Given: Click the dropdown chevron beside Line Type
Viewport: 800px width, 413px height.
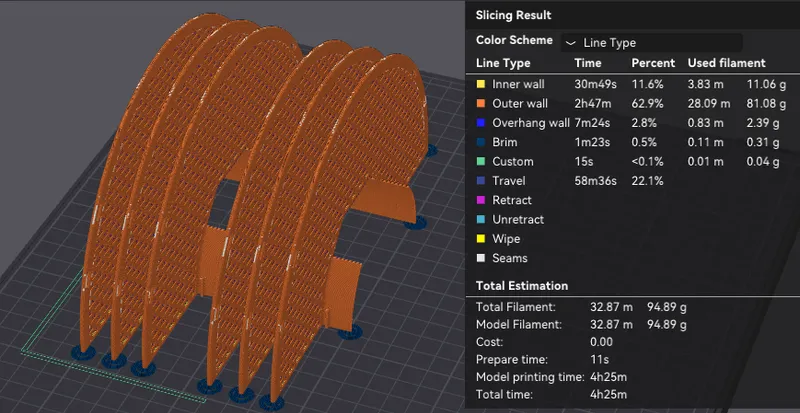Looking at the screenshot, I should (570, 43).
